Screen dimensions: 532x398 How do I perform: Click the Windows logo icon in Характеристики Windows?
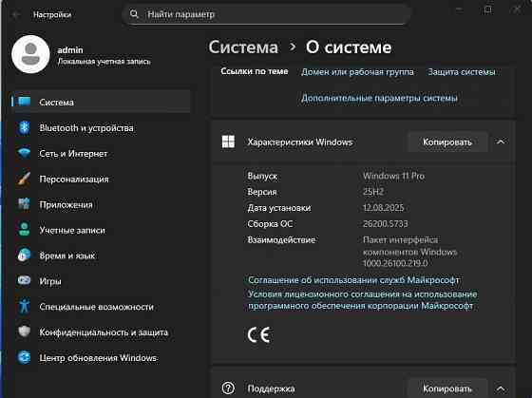[228, 142]
